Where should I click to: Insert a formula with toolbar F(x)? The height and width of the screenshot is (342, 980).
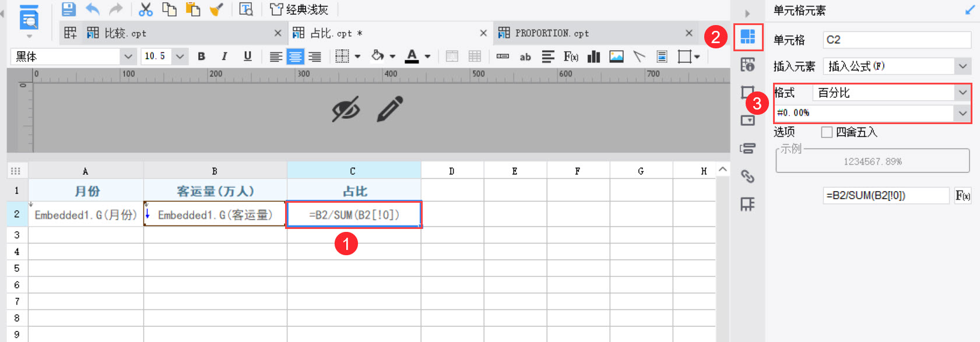(571, 57)
